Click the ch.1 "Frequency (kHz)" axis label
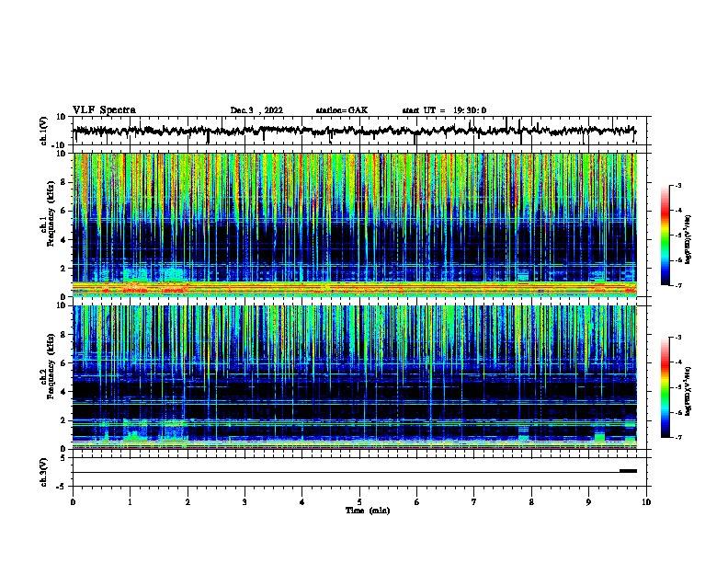The image size is (728, 563). (x=51, y=214)
